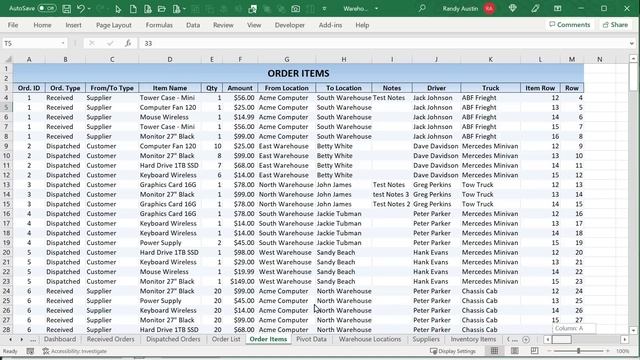Switch to Page Layout view icon

[x=514, y=351]
